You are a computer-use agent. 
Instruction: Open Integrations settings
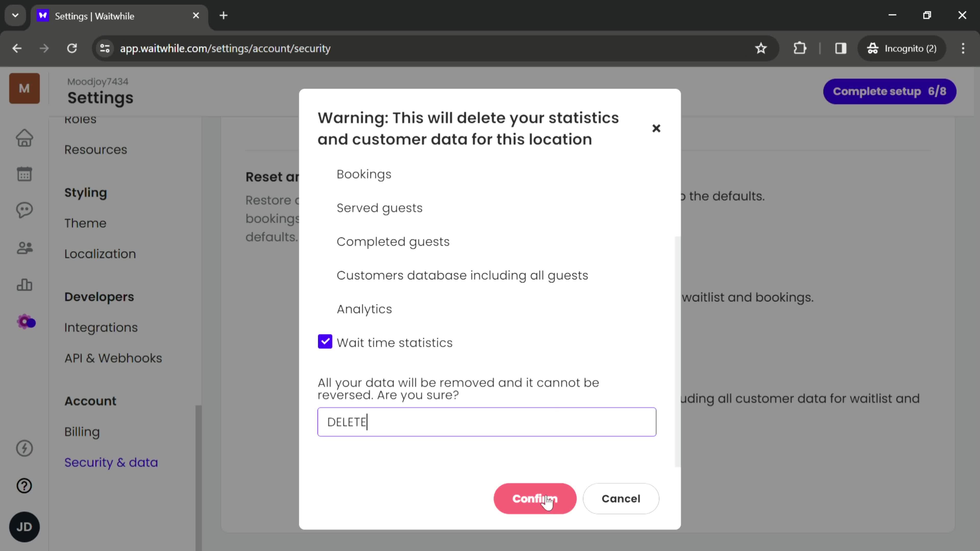(x=101, y=327)
